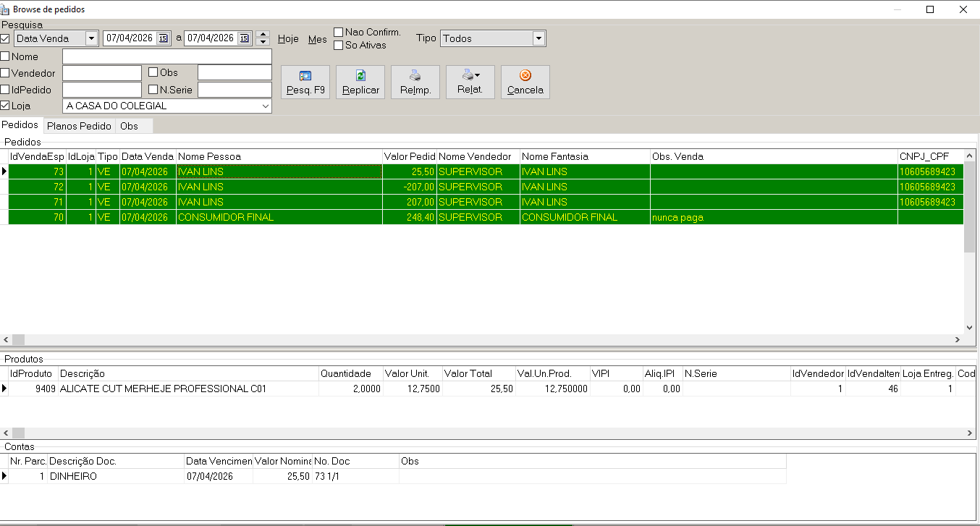Screen dimensions: 980x526
Task: Expand the Loja store dropdown list
Action: tap(265, 106)
